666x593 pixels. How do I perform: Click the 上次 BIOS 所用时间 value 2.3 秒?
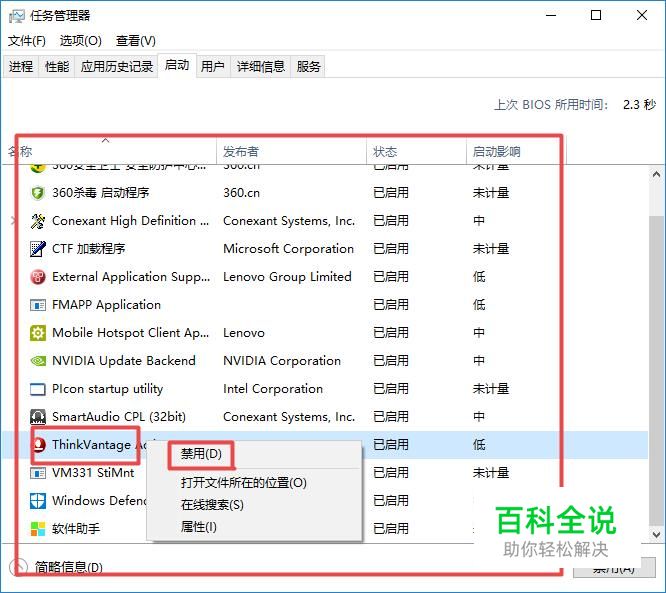pos(639,104)
